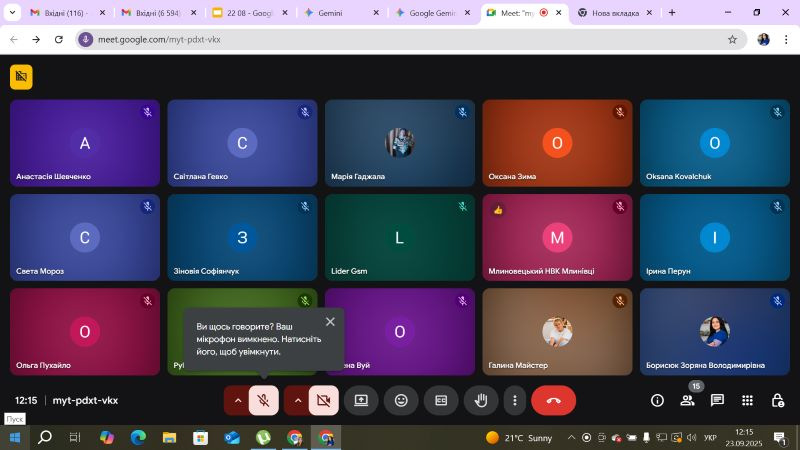Open the activities grid icon
This screenshot has height=450, width=800.
[x=747, y=400]
